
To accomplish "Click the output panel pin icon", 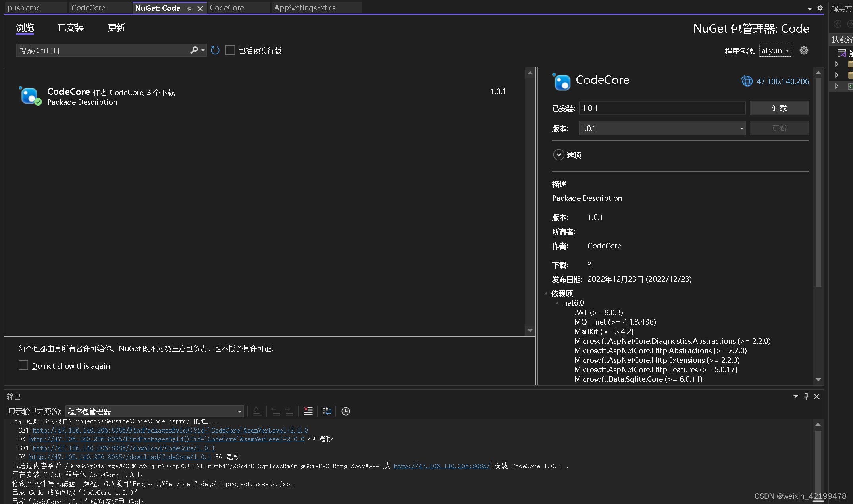I will pyautogui.click(x=806, y=396).
